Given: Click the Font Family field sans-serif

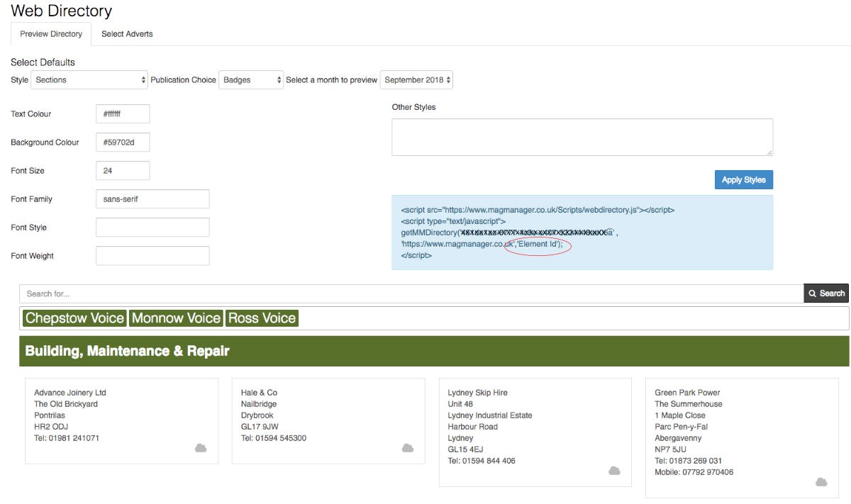Looking at the screenshot, I should tap(152, 199).
